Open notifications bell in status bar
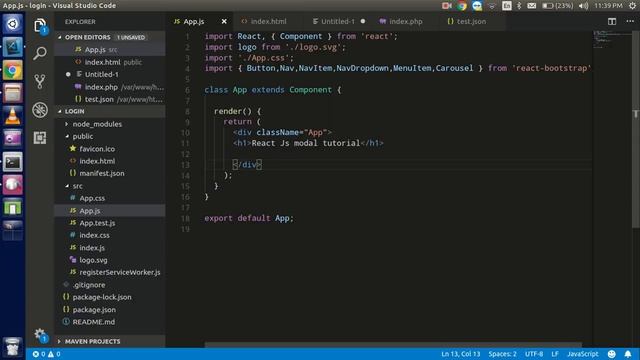Screen dimensions: 640x360 (x=628, y=354)
